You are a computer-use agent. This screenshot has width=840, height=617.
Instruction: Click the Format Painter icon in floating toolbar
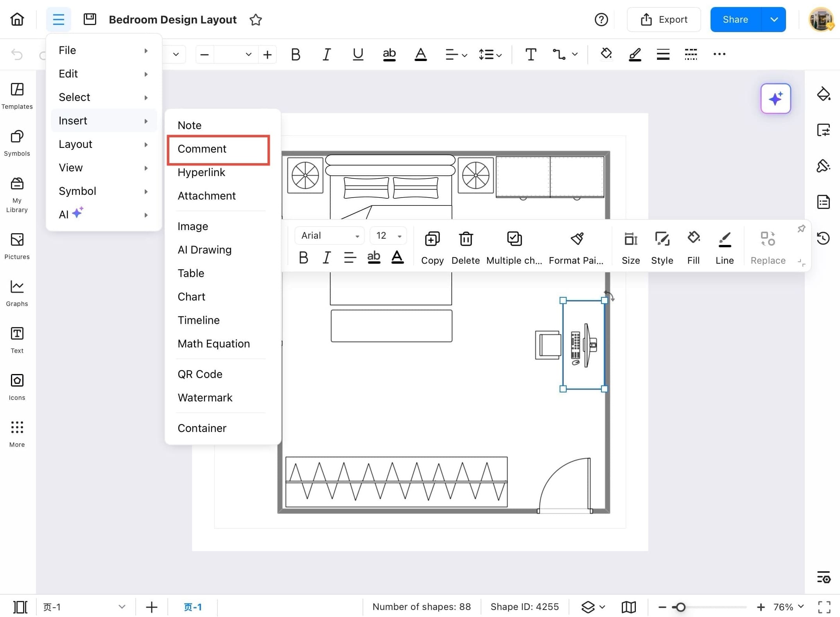coord(576,239)
